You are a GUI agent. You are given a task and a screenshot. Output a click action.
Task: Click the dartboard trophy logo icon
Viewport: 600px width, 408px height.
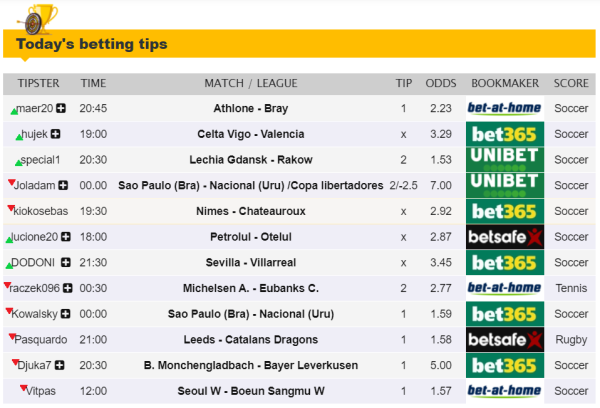[39, 18]
